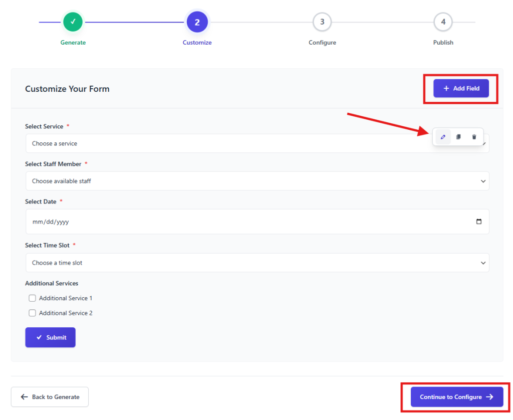The width and height of the screenshot is (513, 420).
Task: Click the Publish step circle
Action: pos(443,22)
